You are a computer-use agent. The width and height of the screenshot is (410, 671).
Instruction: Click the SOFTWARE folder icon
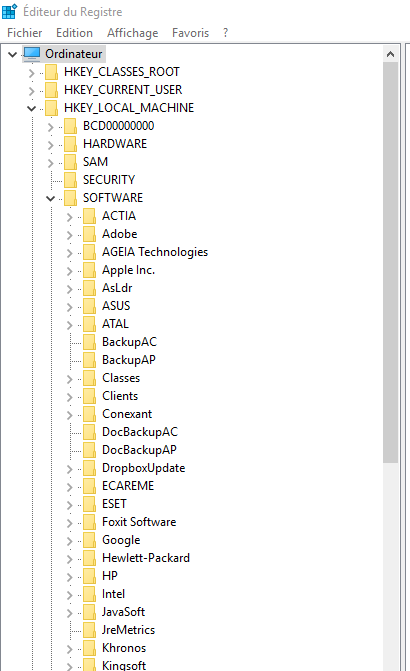(70, 198)
